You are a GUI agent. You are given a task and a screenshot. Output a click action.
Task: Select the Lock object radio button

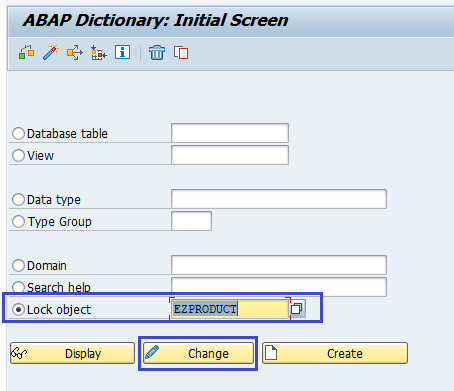18,310
